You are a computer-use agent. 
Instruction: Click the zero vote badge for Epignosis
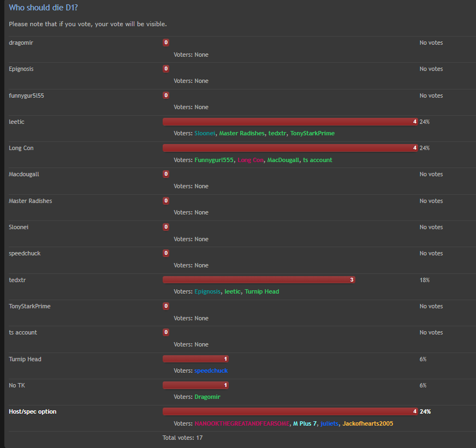(166, 69)
